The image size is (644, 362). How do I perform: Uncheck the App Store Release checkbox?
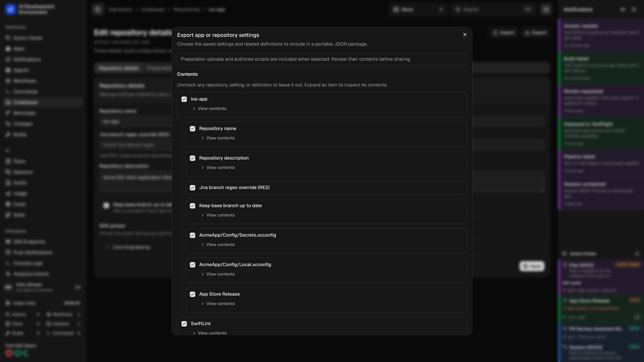pos(193,294)
